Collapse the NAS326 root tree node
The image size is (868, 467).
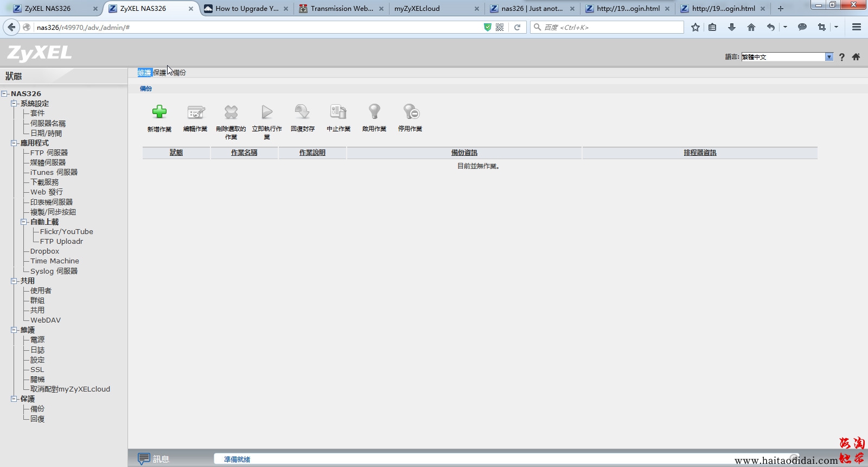(x=4, y=94)
